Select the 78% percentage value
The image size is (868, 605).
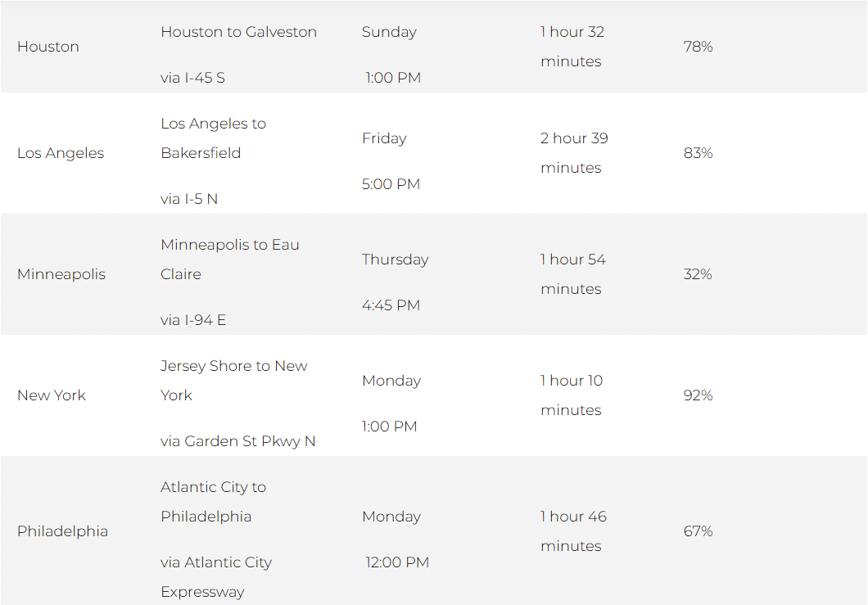pyautogui.click(x=698, y=47)
